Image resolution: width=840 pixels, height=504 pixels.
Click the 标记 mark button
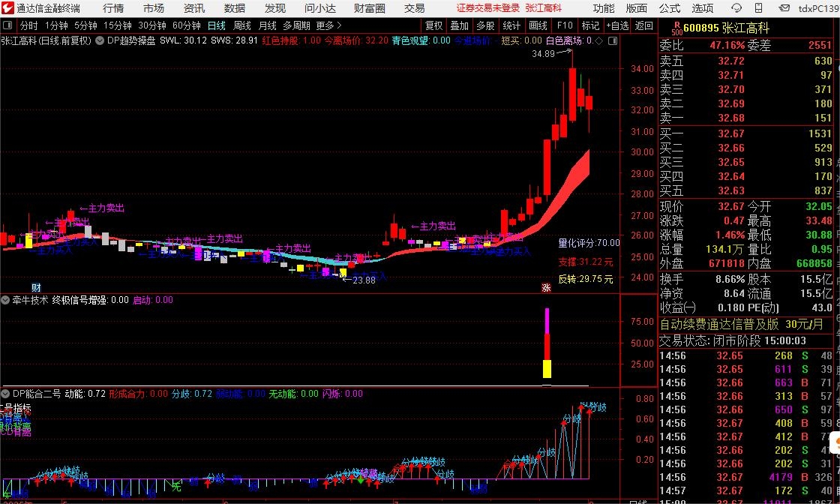[590, 25]
